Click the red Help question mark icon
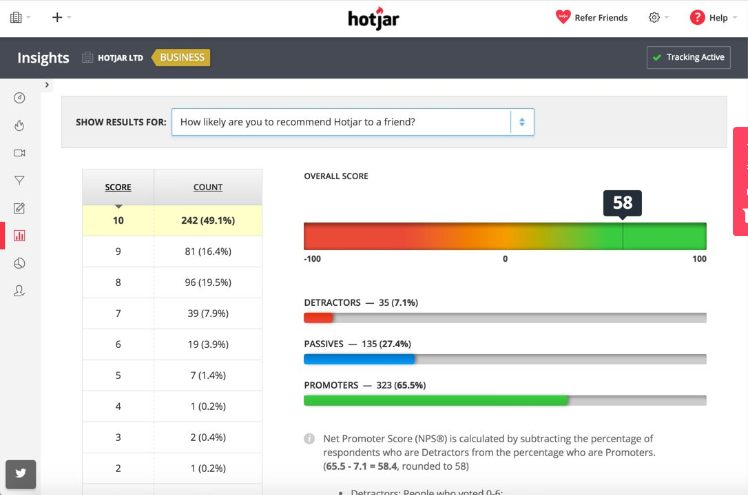The height and width of the screenshot is (495, 748). (x=697, y=18)
